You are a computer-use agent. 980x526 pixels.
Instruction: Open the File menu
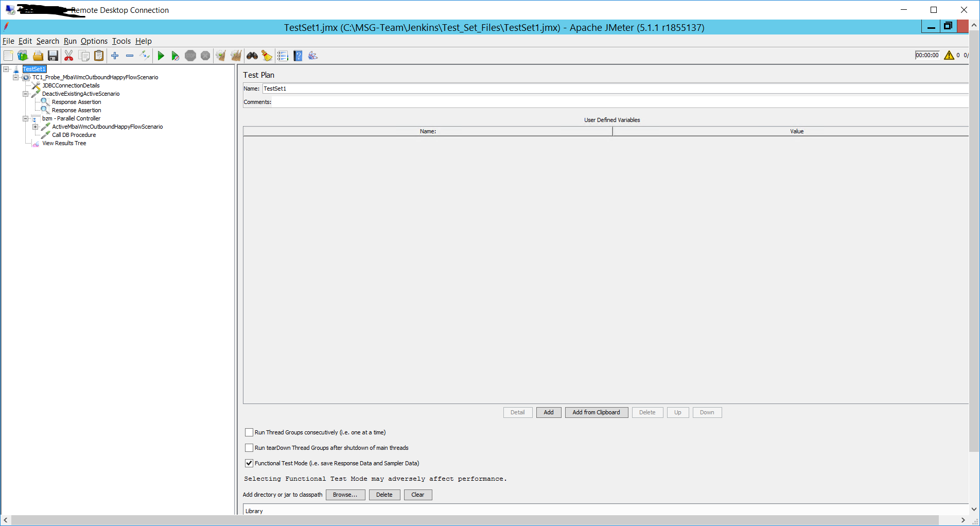pos(8,41)
